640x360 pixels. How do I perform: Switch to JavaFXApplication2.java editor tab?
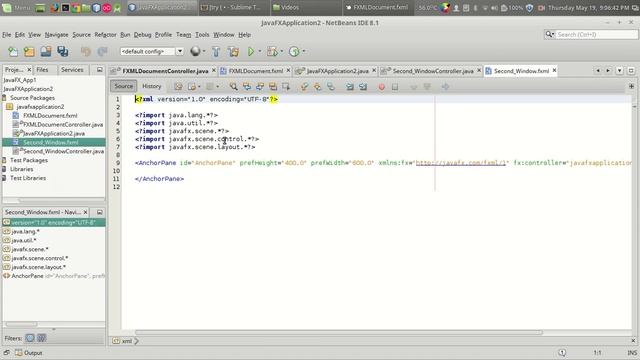coord(337,71)
